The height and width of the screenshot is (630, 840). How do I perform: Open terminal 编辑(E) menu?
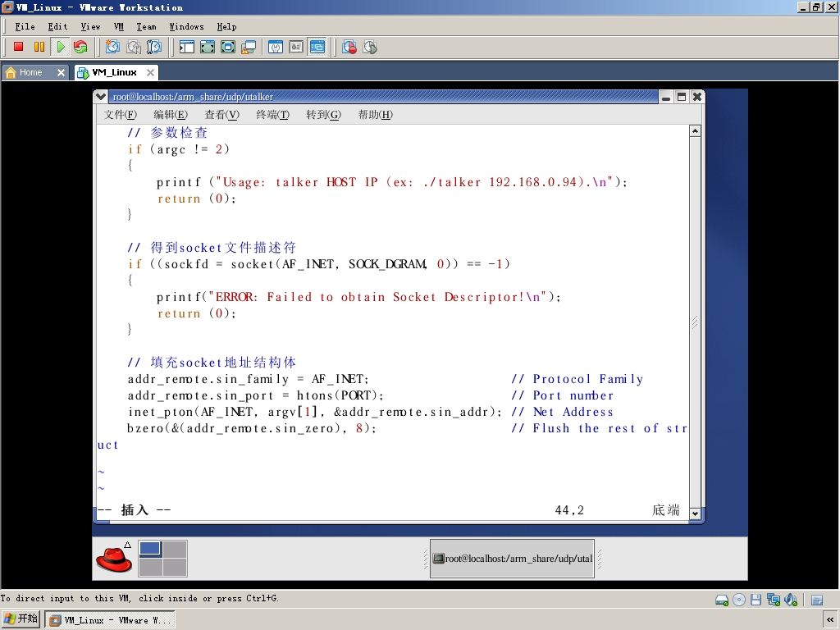coord(171,114)
